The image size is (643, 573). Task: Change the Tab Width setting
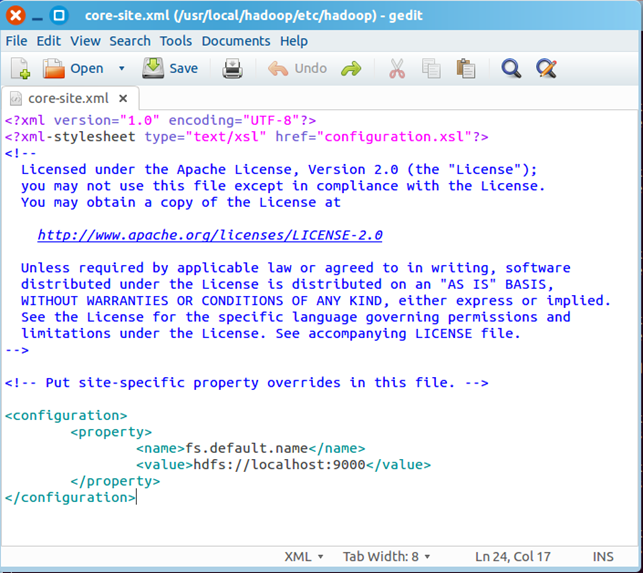pyautogui.click(x=387, y=556)
